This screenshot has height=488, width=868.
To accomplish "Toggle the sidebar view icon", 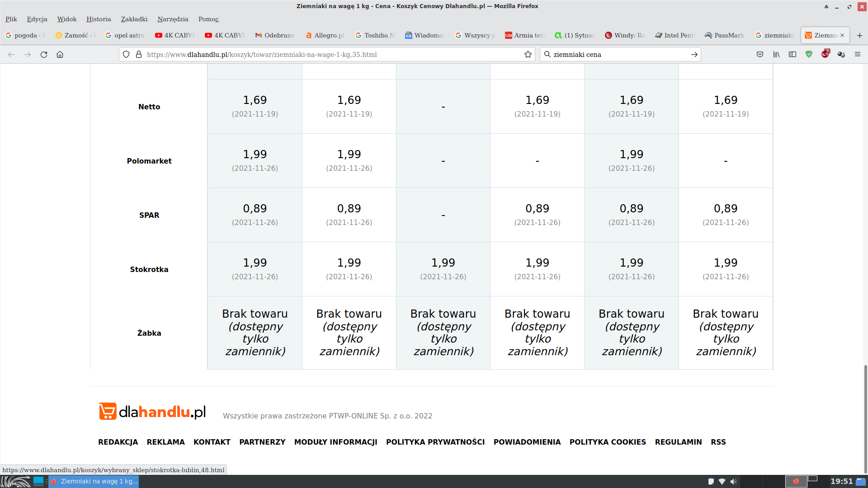I will pyautogui.click(x=793, y=54).
